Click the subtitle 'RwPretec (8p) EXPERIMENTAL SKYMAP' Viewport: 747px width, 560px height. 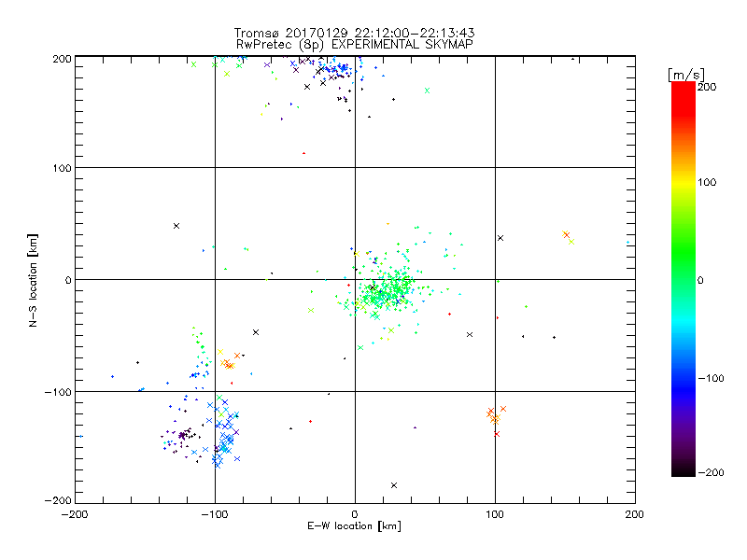coord(355,44)
